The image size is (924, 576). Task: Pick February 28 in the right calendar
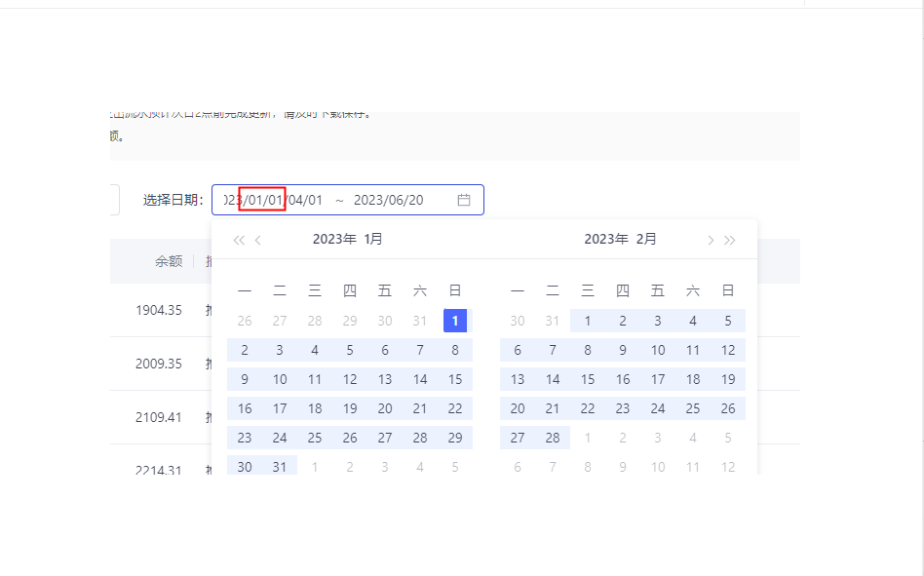(553, 438)
